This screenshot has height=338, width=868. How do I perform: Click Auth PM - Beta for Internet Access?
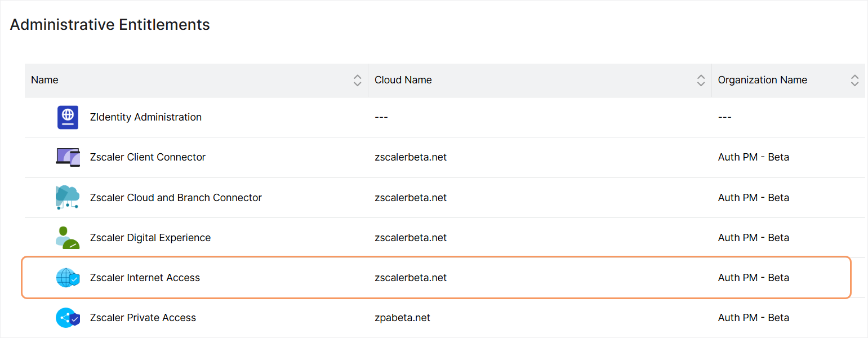[753, 278]
